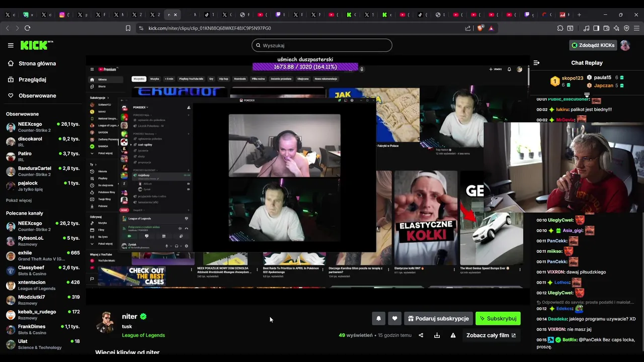The height and width of the screenshot is (362, 644).
Task: Download the clip with the download icon
Action: coord(437,335)
